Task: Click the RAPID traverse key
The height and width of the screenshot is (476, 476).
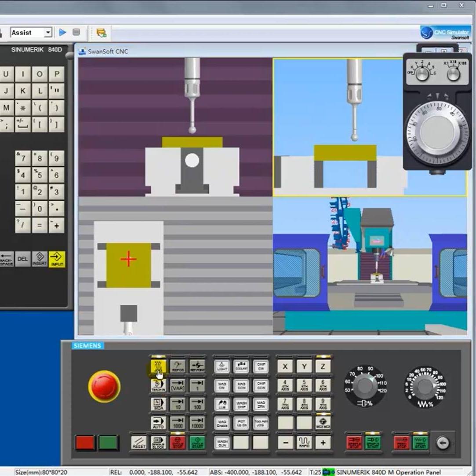Action: click(304, 443)
